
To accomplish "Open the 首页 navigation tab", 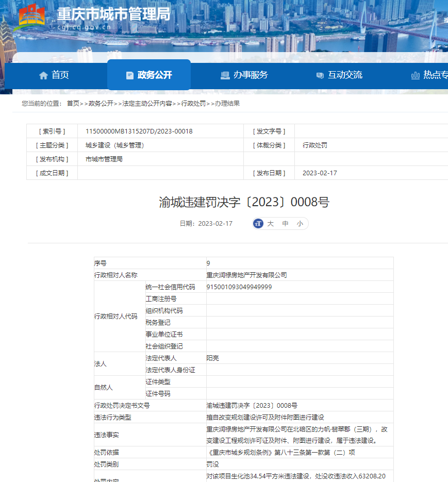I will 54,75.
